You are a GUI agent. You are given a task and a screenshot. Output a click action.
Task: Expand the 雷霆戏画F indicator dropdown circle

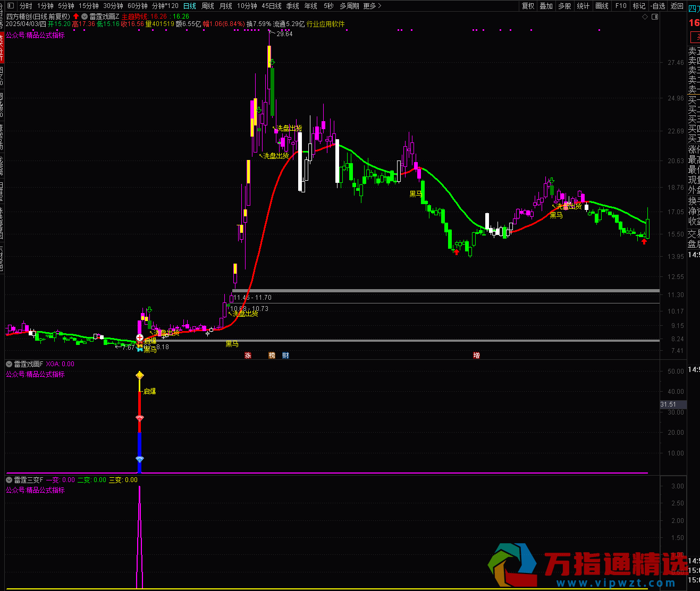pos(9,364)
